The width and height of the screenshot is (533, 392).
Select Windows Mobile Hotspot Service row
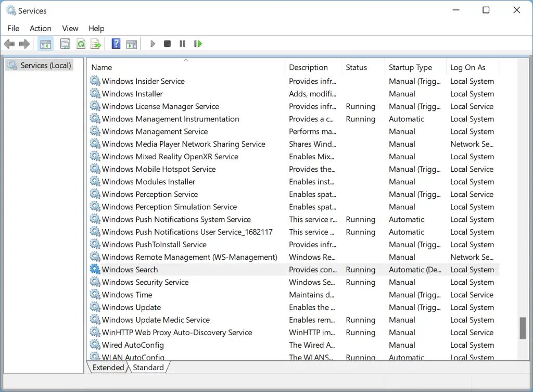coord(294,169)
